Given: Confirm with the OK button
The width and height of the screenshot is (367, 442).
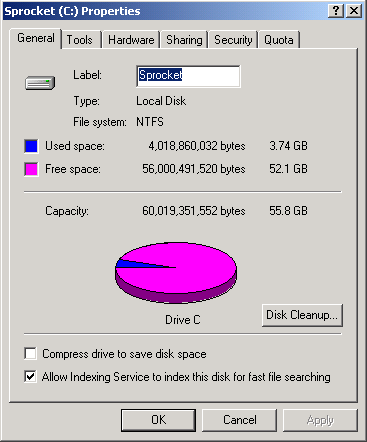Looking at the screenshot, I should 158,420.
